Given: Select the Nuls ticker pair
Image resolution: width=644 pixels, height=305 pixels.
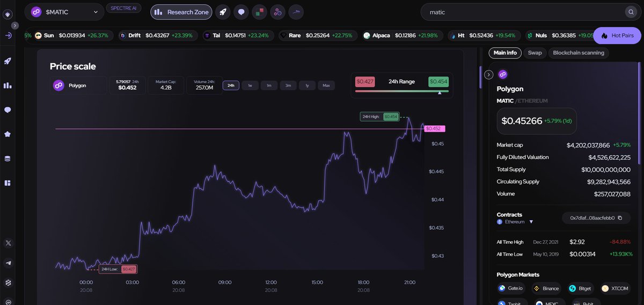Looking at the screenshot, I should point(559,35).
